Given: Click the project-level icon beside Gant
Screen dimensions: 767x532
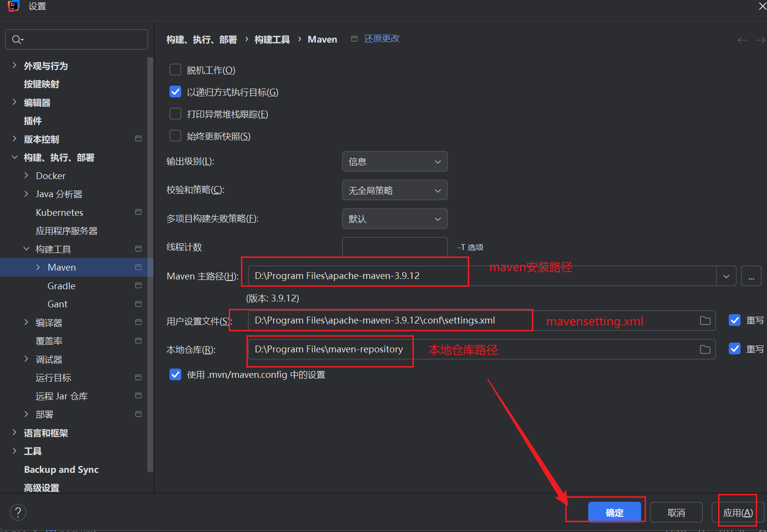Looking at the screenshot, I should tap(138, 304).
